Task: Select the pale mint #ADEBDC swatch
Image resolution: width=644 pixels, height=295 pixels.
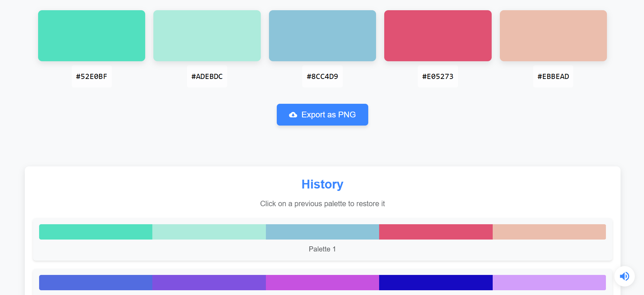Action: tap(207, 36)
